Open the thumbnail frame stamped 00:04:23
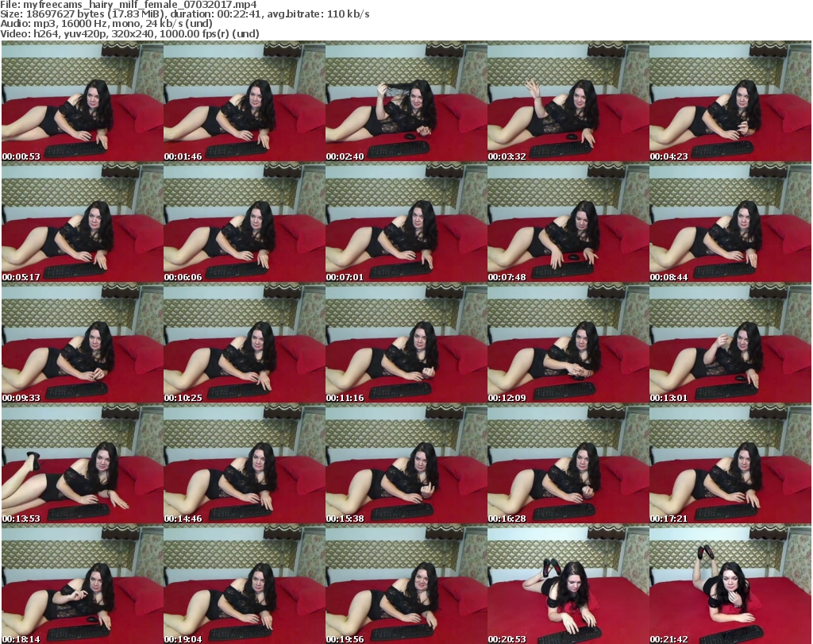The image size is (813, 644). pos(730,101)
